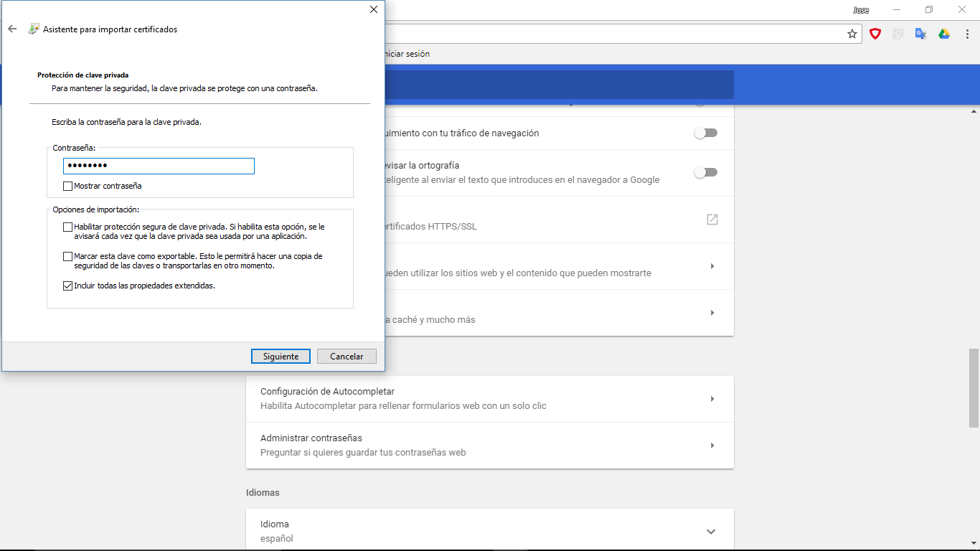
Task: Click the bookmark star in the address bar
Action: pos(852,34)
